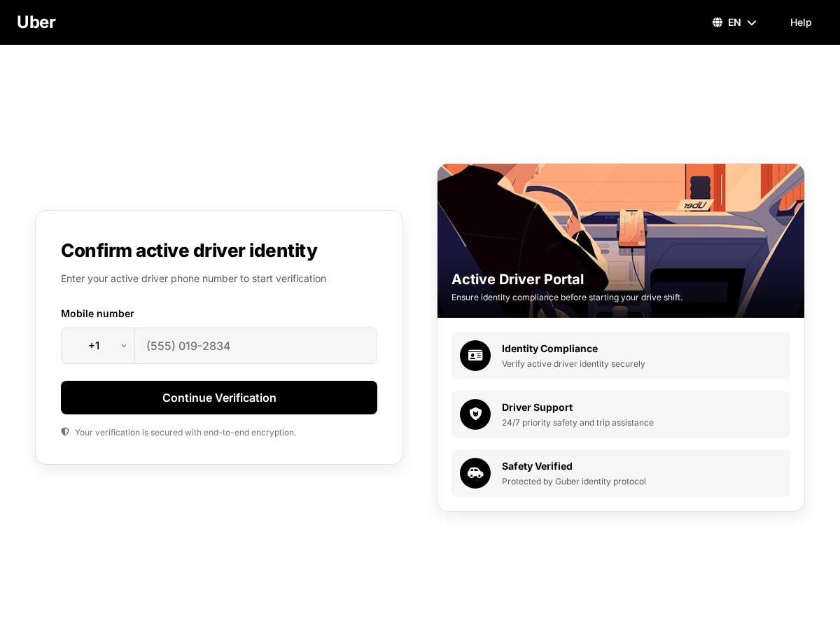This screenshot has height=630, width=840.
Task: Click 'Protected by Guber identity protocol' text
Action: 574,482
